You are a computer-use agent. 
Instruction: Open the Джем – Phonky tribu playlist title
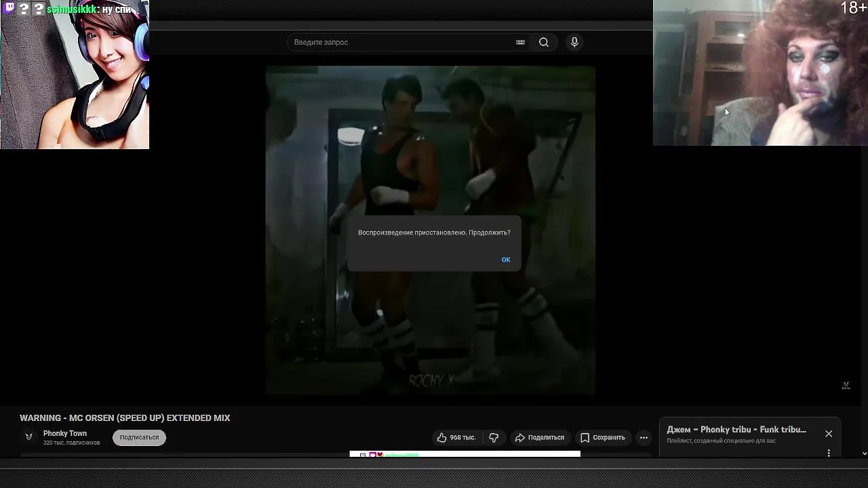coord(736,430)
